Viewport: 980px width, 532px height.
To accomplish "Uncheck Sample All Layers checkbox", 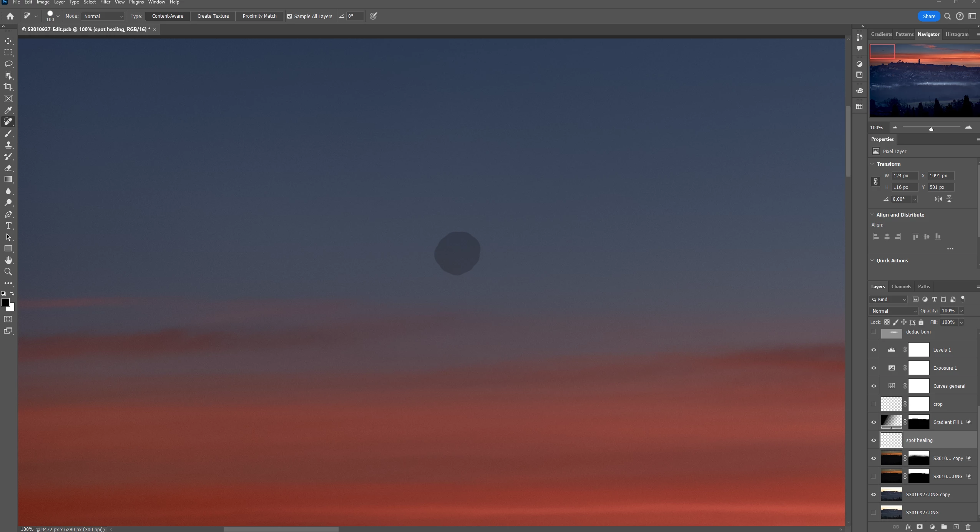I will click(289, 16).
